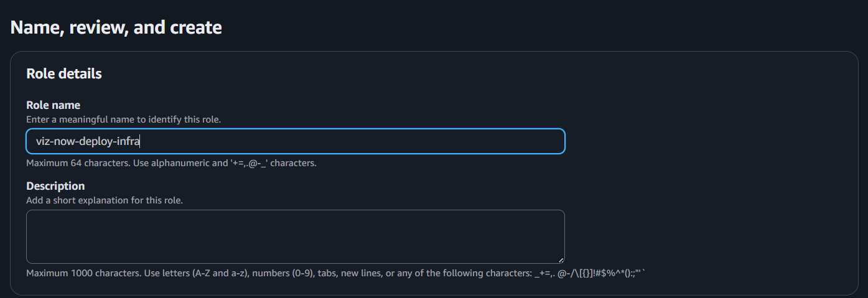Click "Enter a meaningful name" helper text
The height and width of the screenshot is (298, 868).
click(123, 119)
